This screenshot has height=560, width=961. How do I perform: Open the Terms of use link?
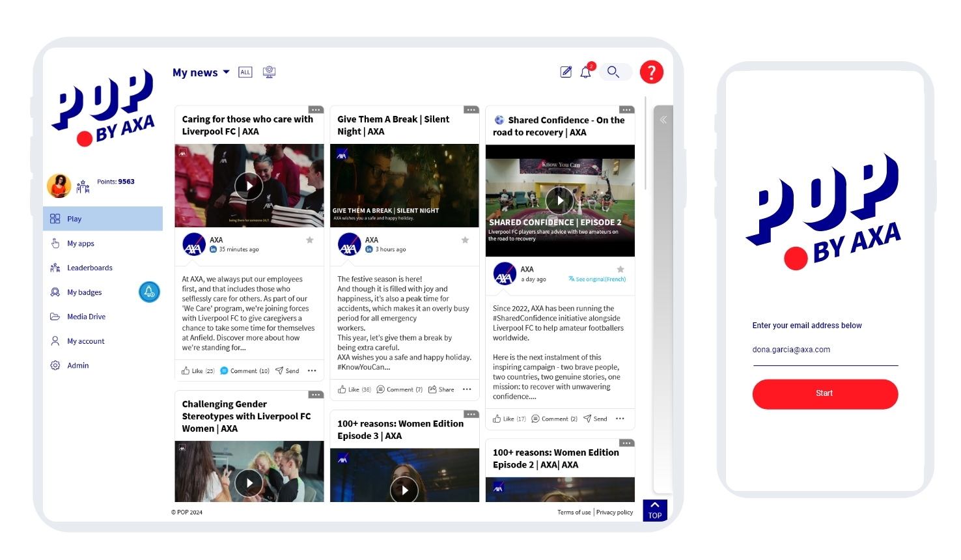(574, 512)
